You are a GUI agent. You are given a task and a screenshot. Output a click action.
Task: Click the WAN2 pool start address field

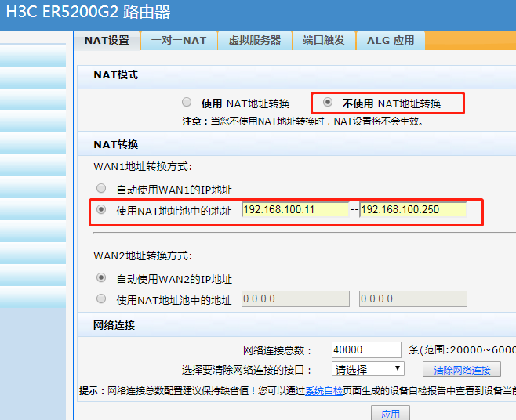[295, 299]
